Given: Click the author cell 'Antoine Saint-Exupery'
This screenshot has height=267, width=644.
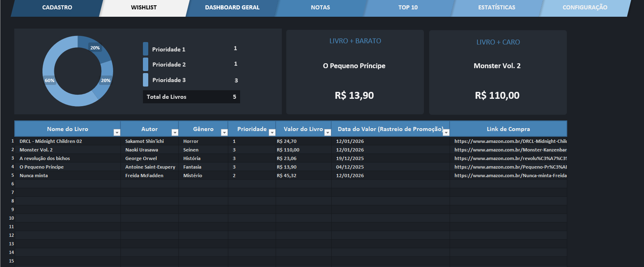Looking at the screenshot, I should point(149,167).
